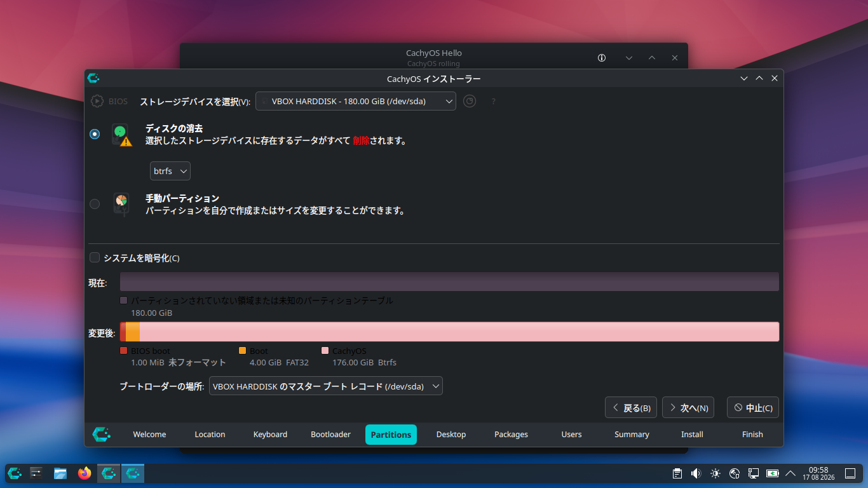The height and width of the screenshot is (488, 868).
Task: Click the unpartitioned space legend swatch
Action: (124, 301)
